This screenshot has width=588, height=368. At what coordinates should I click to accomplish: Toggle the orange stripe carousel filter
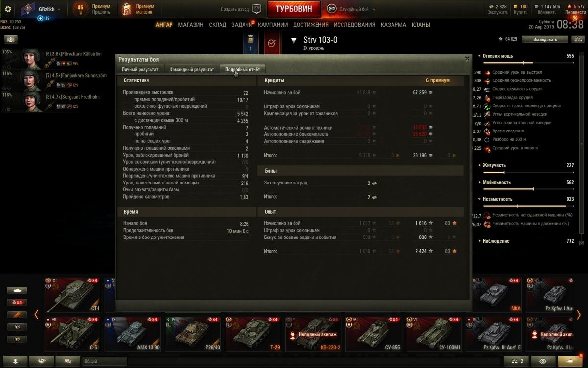17,315
